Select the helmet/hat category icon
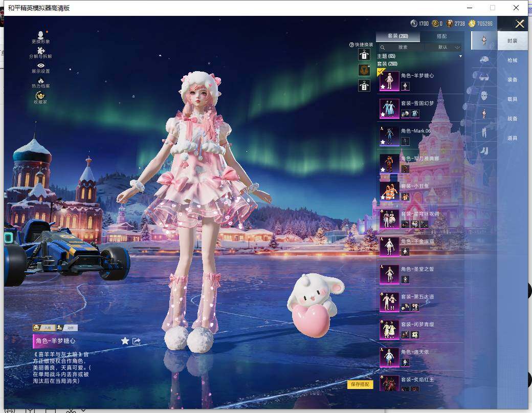The height and width of the screenshot is (413, 532). coord(484,59)
